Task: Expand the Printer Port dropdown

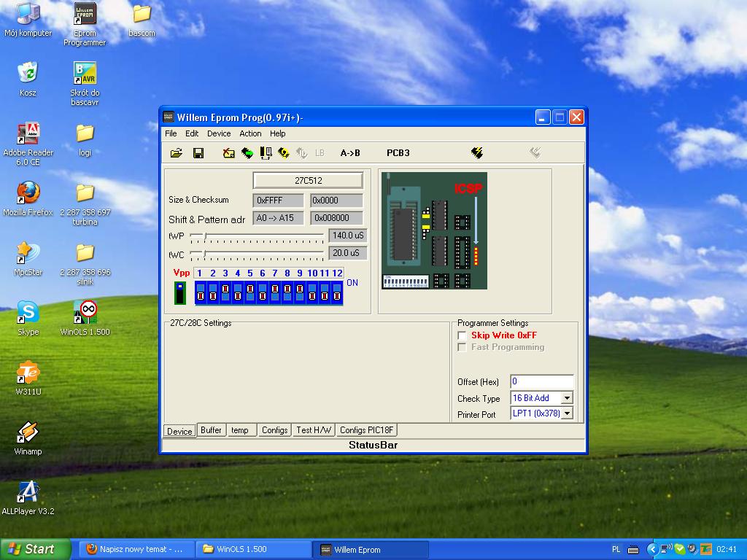Action: 567,413
